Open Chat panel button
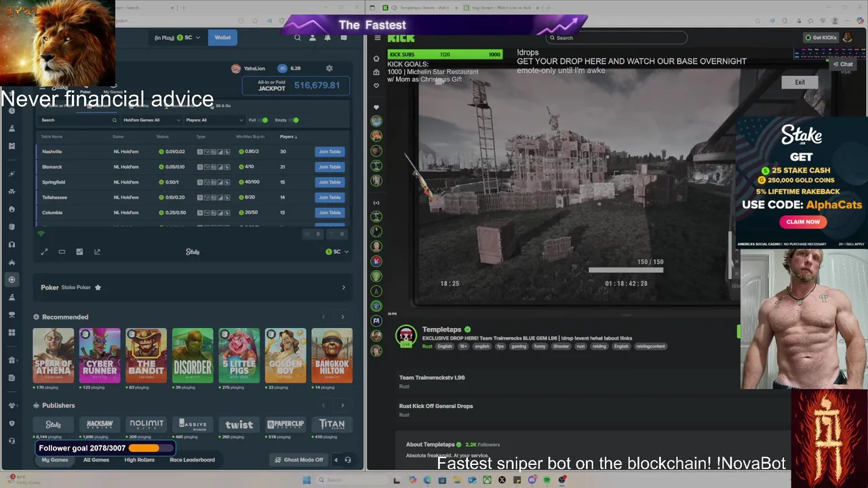868x488 pixels. (843, 64)
